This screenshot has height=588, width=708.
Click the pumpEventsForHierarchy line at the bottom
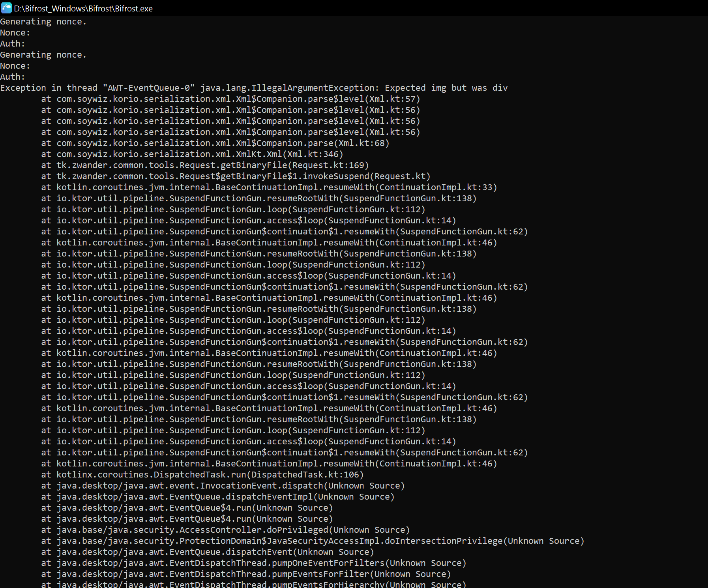(253, 584)
